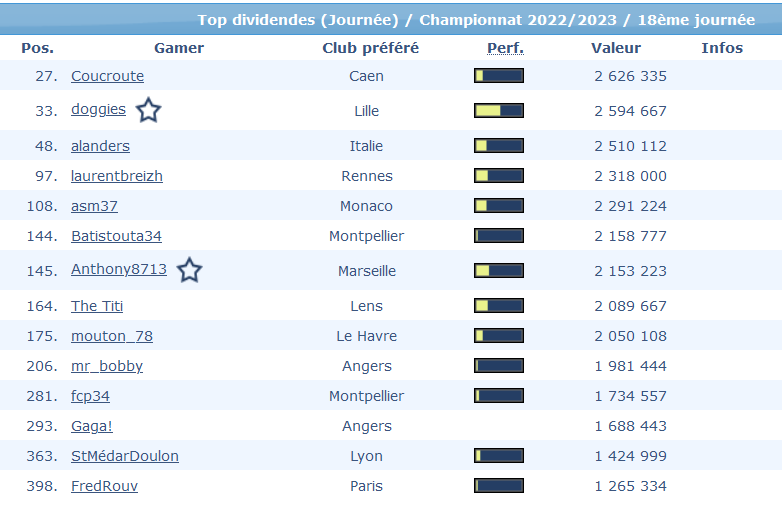Open the alanders gamer profile link
This screenshot has width=782, height=506.
point(100,146)
